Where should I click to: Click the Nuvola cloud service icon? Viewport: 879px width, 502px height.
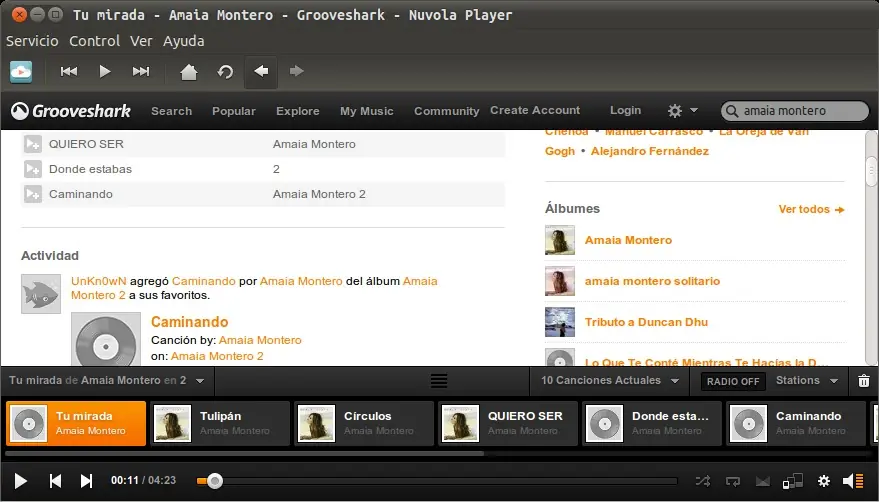21,71
